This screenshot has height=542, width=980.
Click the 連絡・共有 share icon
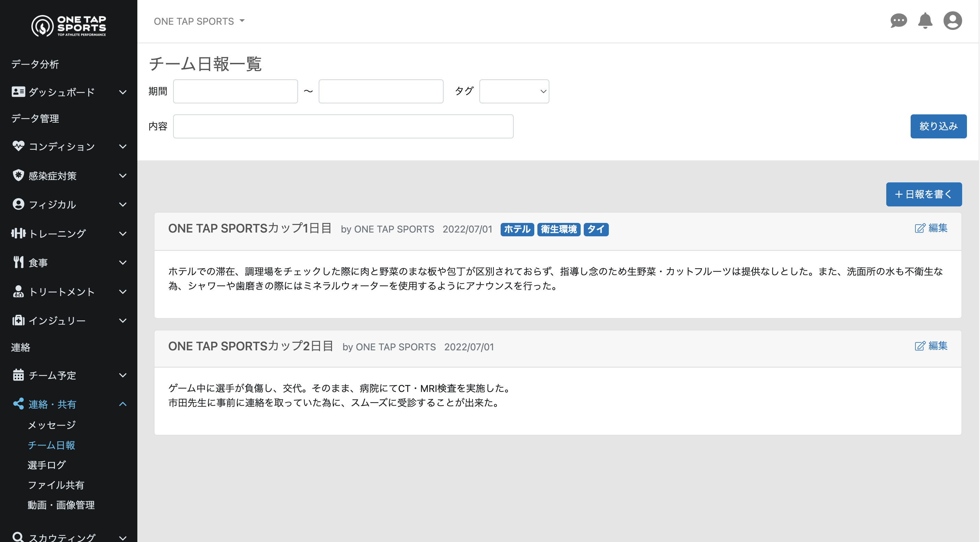18,404
